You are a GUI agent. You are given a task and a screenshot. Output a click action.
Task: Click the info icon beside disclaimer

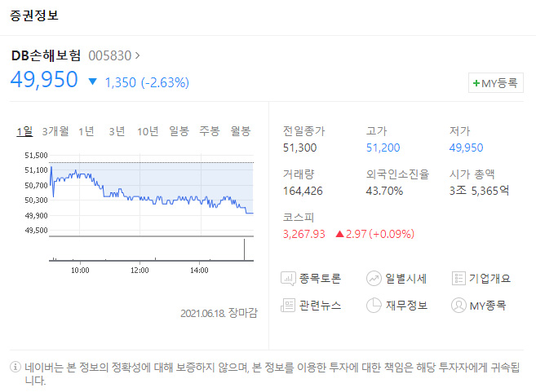click(16, 367)
